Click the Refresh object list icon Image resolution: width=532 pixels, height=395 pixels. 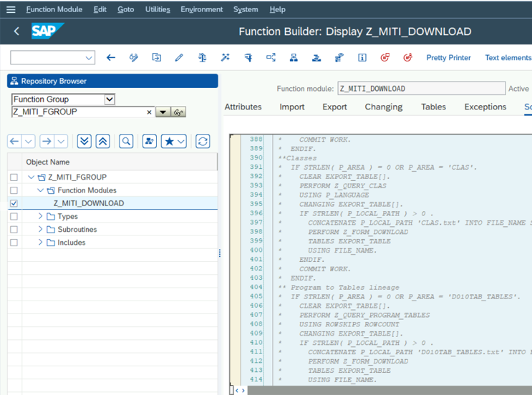[x=203, y=142]
